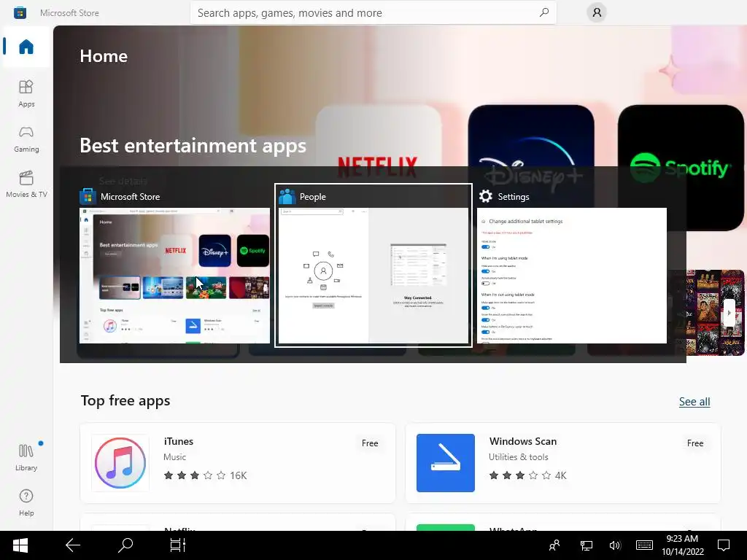
Task: Focus the Search apps, games, movies field
Action: coord(373,13)
